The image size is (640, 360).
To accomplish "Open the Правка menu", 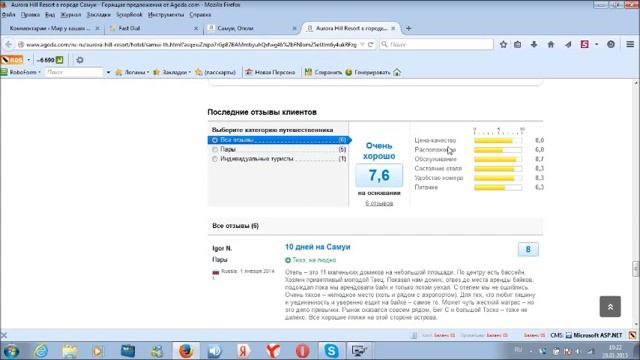I will point(30,15).
